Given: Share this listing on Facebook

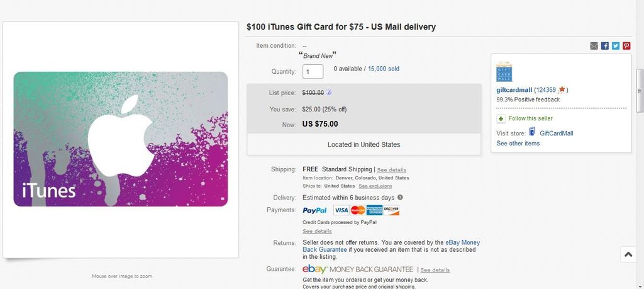Looking at the screenshot, I should [x=605, y=46].
